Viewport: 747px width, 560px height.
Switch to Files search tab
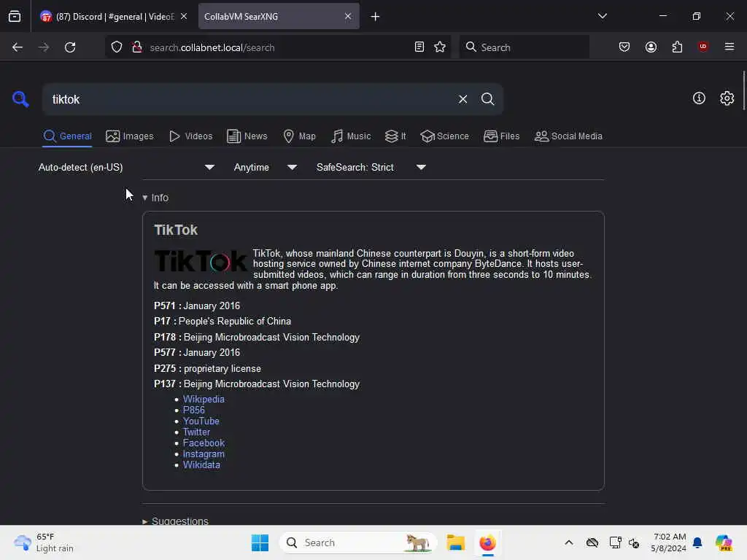(x=501, y=136)
